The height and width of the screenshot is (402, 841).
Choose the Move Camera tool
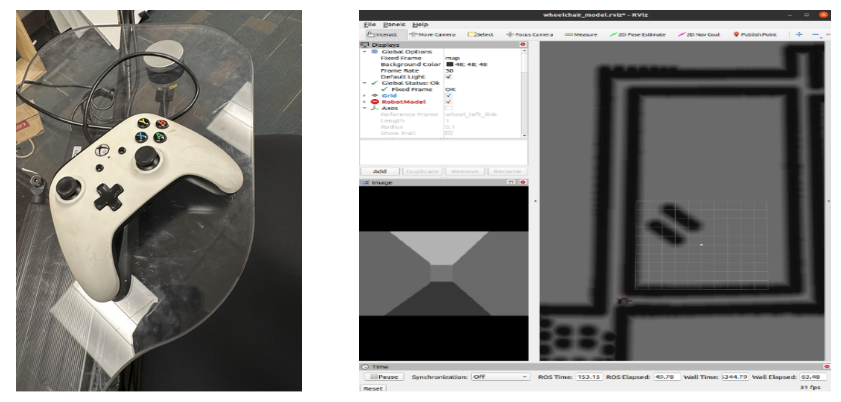(x=432, y=34)
